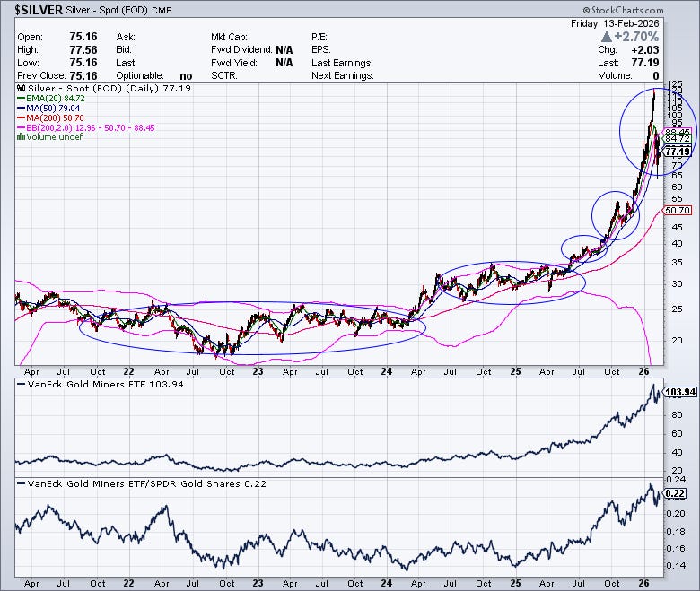The image size is (700, 591).
Task: Click 'VanEck Gold Miners ETF/SPDR Gold Shares 0.22' title
Action: coord(147,483)
